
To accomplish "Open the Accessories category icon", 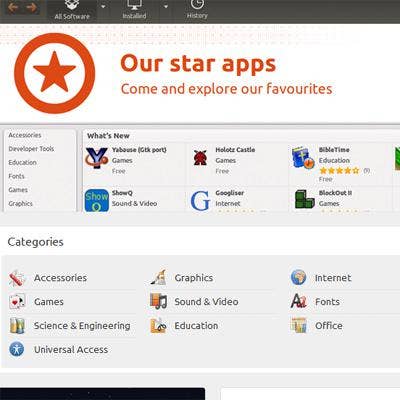I will [17, 278].
